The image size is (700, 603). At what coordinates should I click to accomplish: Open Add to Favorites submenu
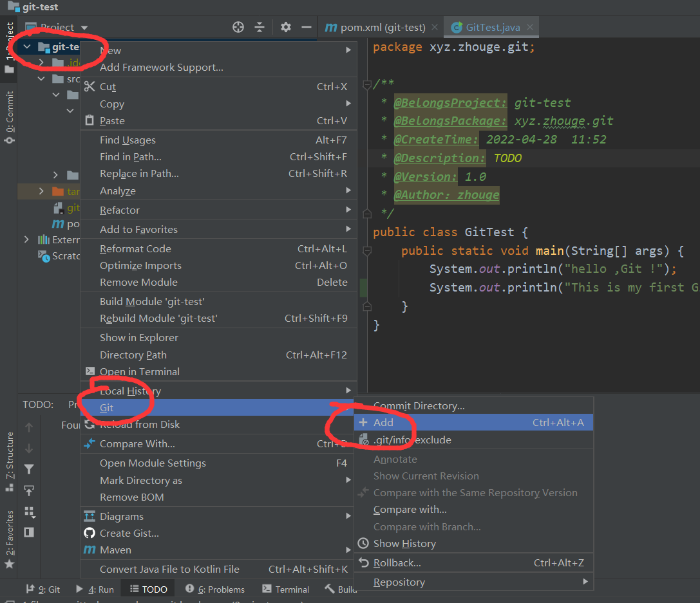tap(218, 229)
